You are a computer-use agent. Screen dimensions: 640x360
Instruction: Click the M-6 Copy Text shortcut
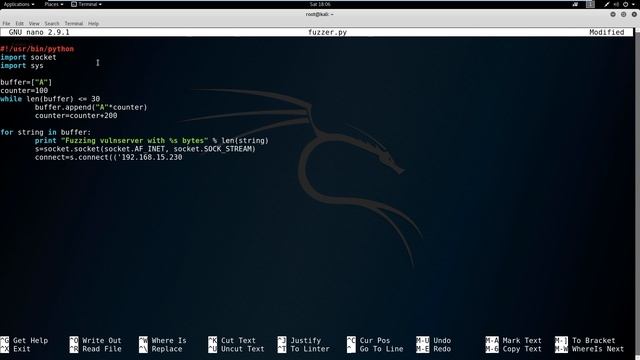click(513, 349)
